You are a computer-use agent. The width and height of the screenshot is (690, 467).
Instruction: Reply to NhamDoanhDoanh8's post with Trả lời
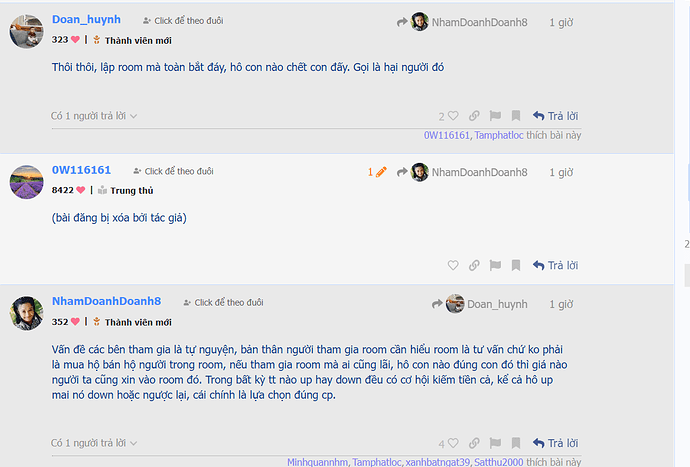tap(555, 443)
